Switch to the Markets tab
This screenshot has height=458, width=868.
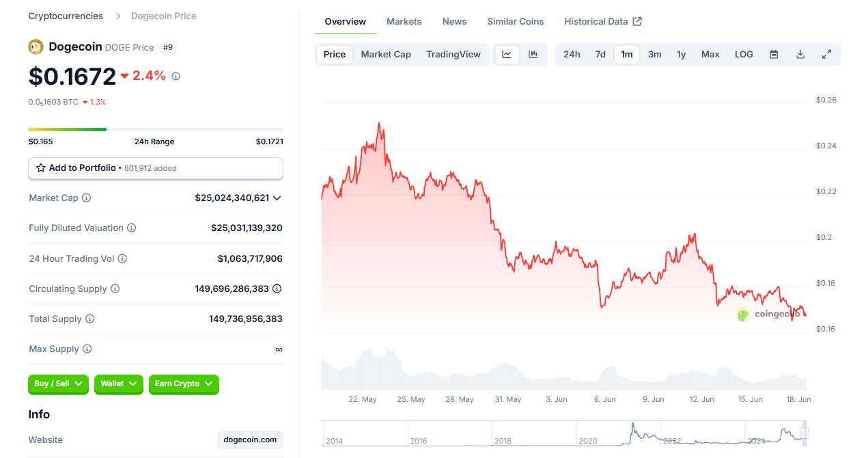coord(404,21)
